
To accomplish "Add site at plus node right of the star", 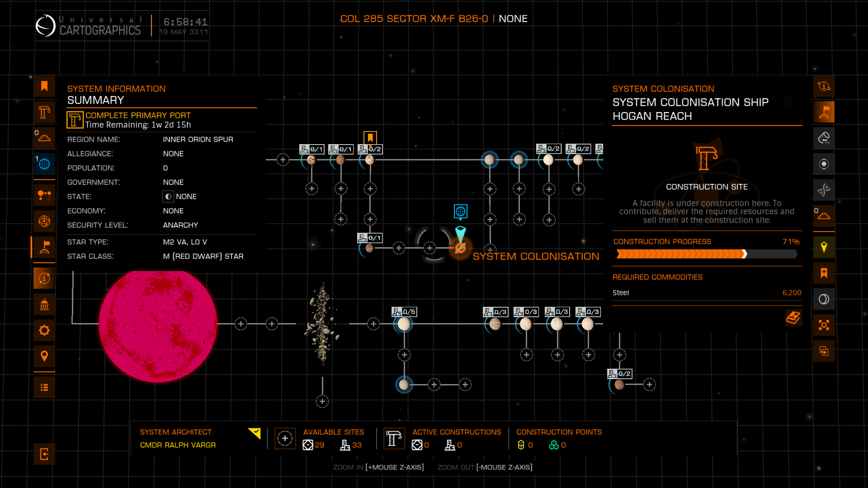I will point(241,324).
